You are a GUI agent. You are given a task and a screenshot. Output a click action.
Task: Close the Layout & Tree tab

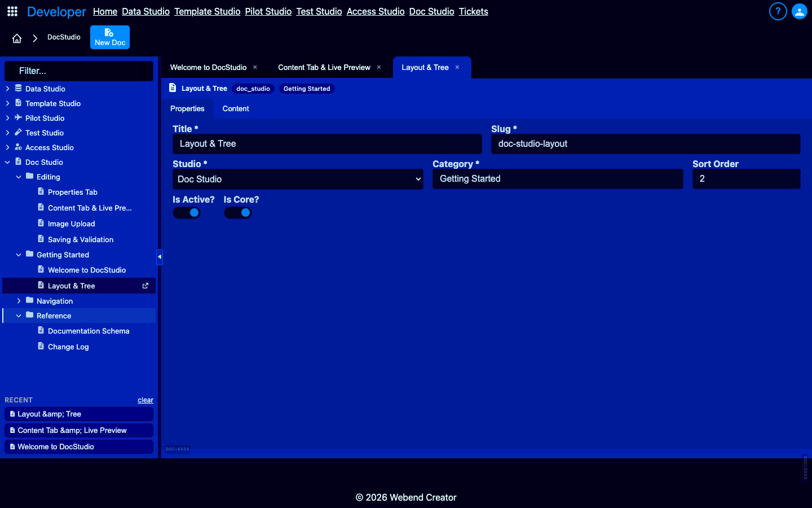(457, 67)
